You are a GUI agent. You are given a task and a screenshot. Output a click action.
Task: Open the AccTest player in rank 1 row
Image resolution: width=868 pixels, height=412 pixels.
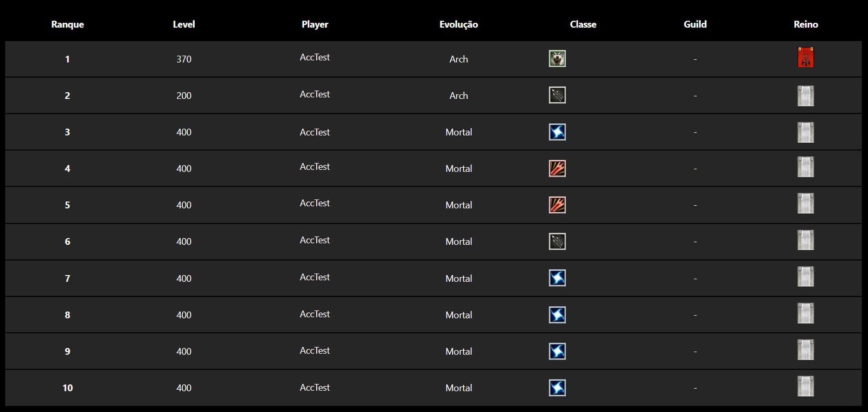[x=315, y=58]
